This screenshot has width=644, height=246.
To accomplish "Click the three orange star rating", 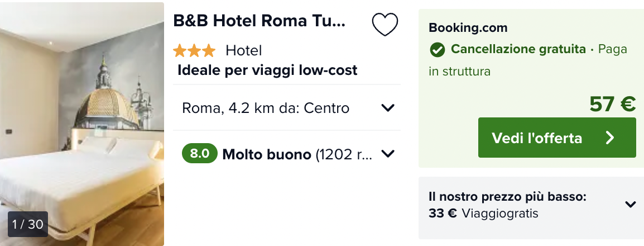I will coord(194,51).
